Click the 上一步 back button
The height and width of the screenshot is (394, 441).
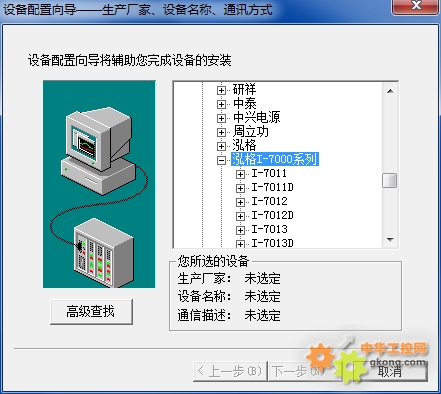click(230, 371)
